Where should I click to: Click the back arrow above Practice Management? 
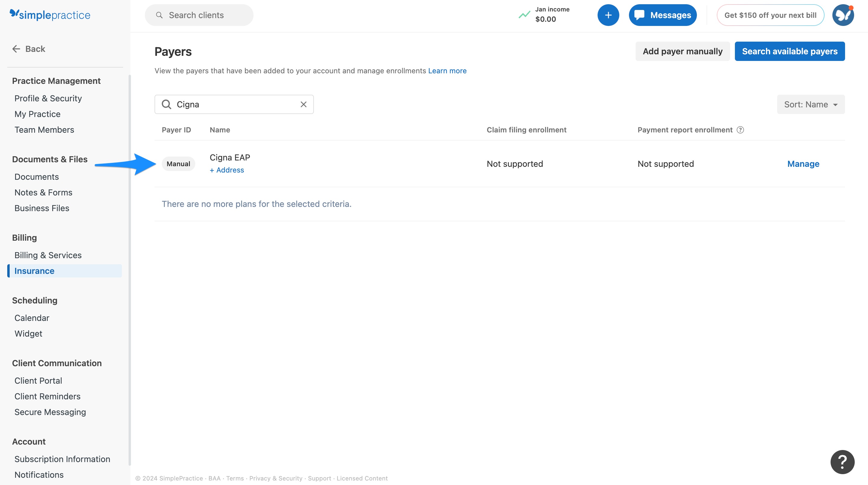click(x=16, y=49)
